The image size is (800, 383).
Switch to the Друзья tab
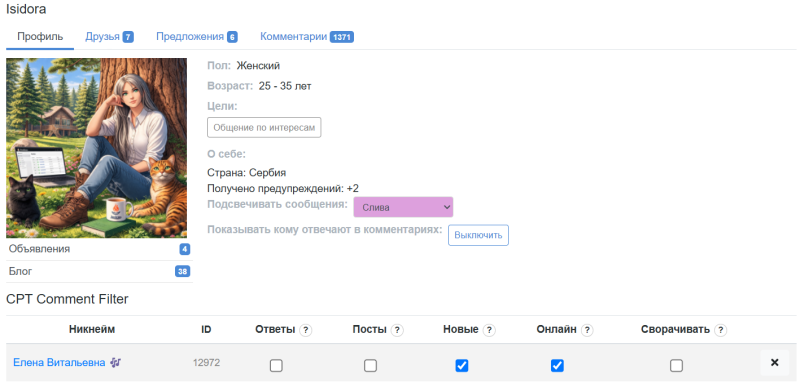pos(109,37)
